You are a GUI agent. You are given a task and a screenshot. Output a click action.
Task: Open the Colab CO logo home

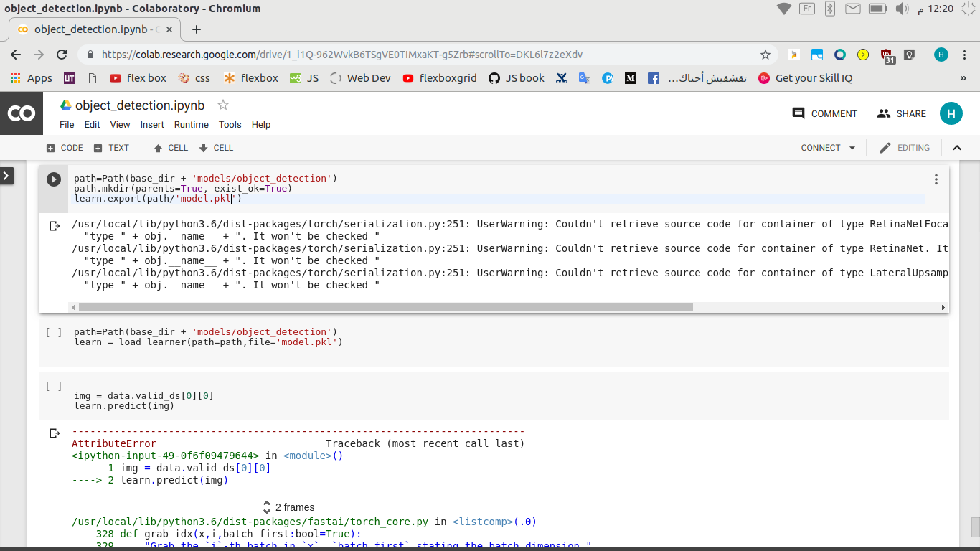(22, 113)
